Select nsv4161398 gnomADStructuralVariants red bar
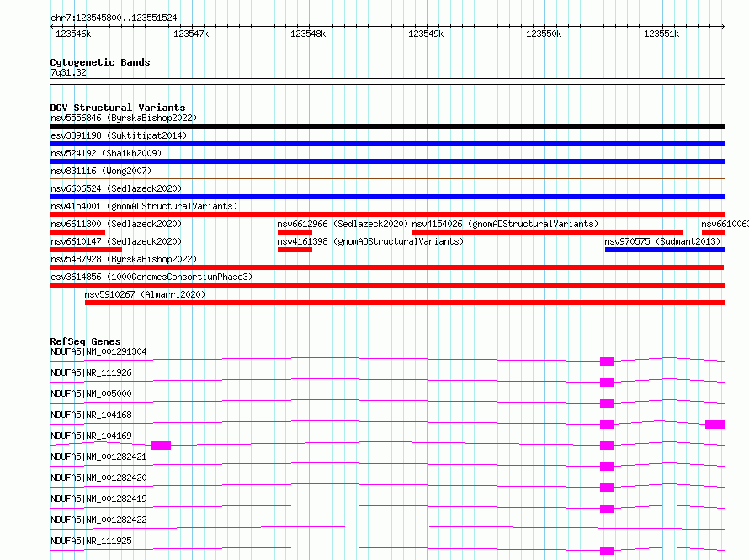 (295, 250)
